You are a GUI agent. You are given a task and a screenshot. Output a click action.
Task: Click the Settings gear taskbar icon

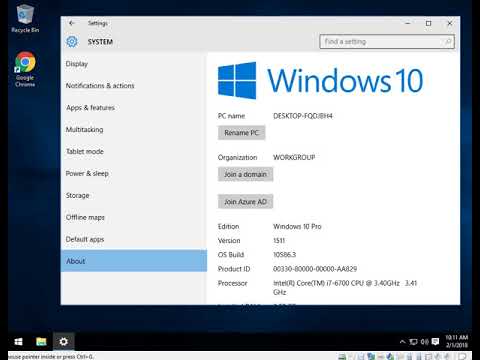click(63, 342)
